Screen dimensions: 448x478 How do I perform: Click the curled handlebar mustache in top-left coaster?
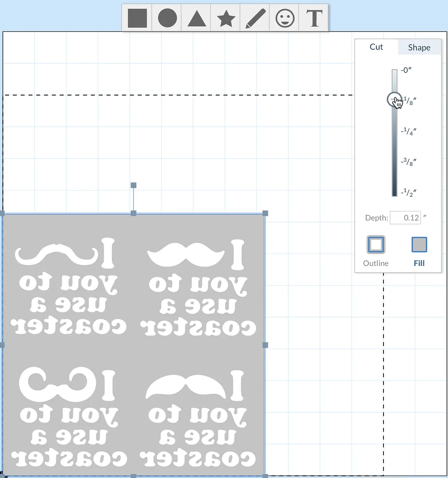point(56,254)
